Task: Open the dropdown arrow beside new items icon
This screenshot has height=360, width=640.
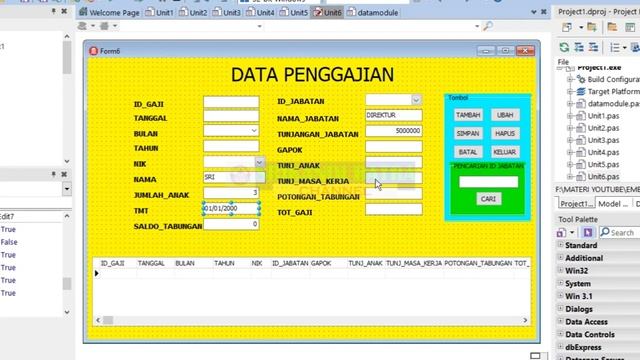Action: pos(581,28)
